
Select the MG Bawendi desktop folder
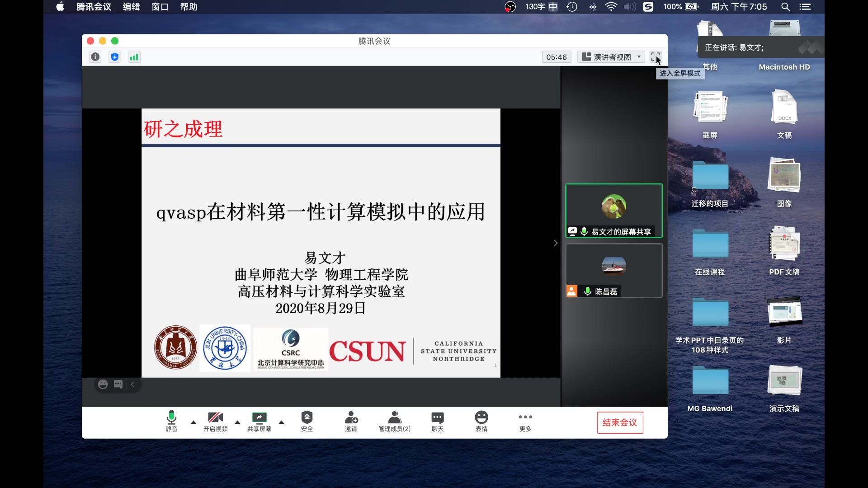pos(710,389)
